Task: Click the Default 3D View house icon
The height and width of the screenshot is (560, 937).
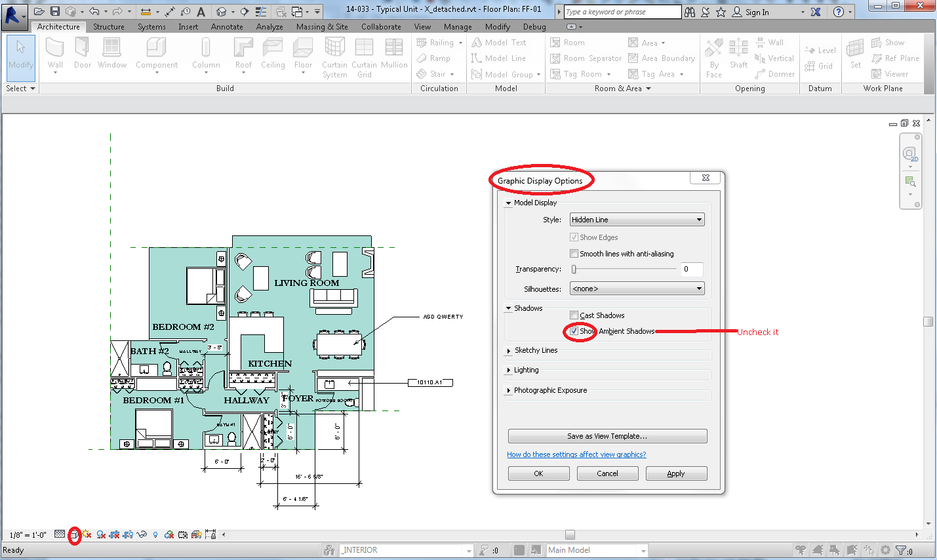Action: tap(221, 12)
